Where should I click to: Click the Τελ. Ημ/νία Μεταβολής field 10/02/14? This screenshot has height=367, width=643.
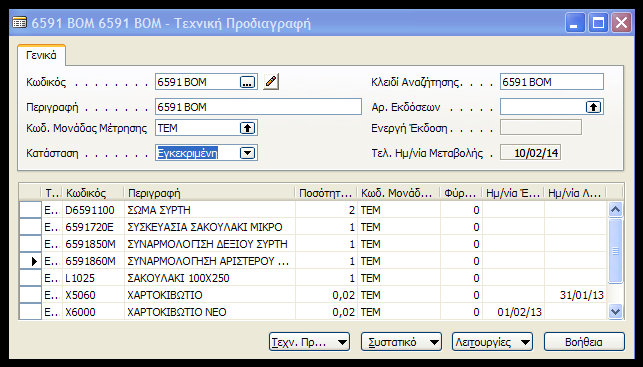coord(530,153)
